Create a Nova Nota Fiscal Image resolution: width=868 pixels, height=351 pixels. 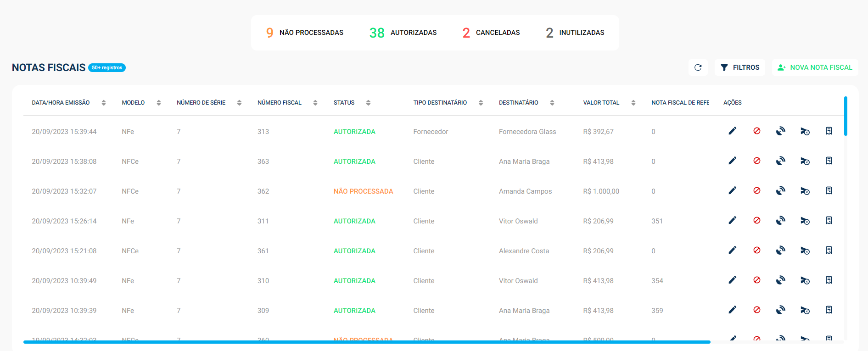(x=815, y=67)
